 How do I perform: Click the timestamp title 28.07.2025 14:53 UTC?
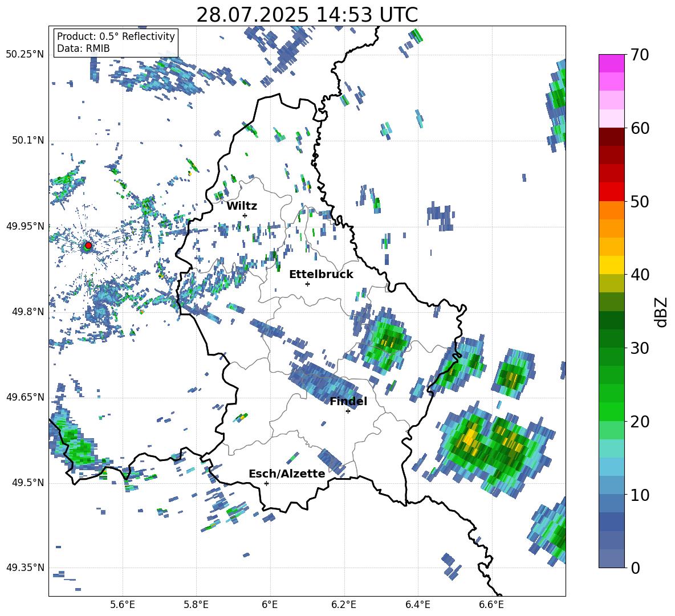[x=307, y=15]
